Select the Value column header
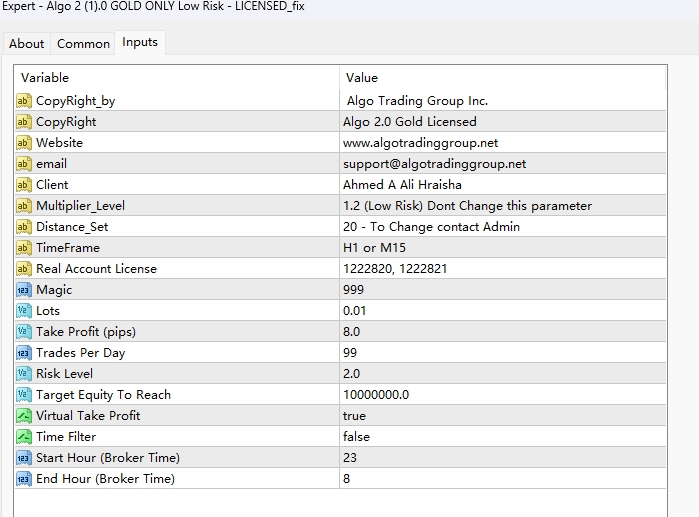Viewport: 699px width, 517px height. 503,78
